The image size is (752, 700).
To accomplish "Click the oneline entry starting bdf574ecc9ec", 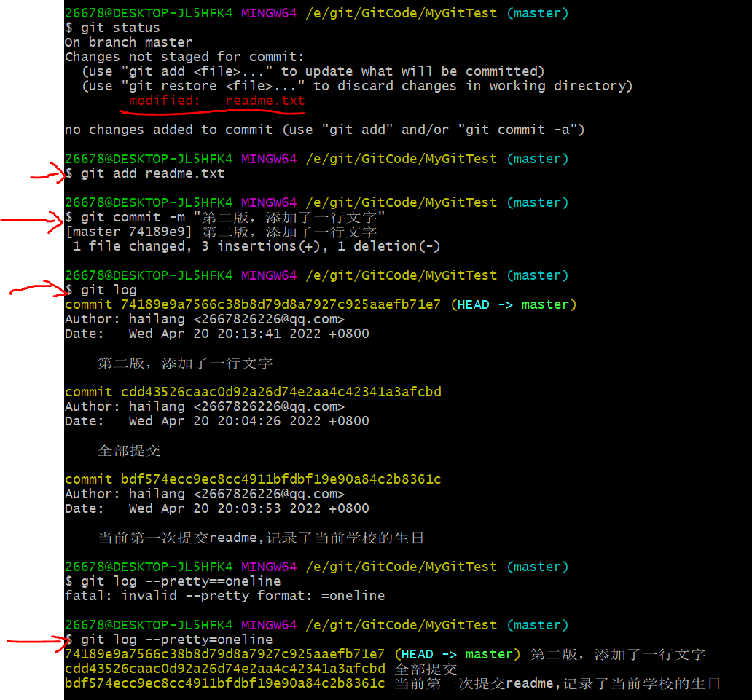I will coord(393,684).
